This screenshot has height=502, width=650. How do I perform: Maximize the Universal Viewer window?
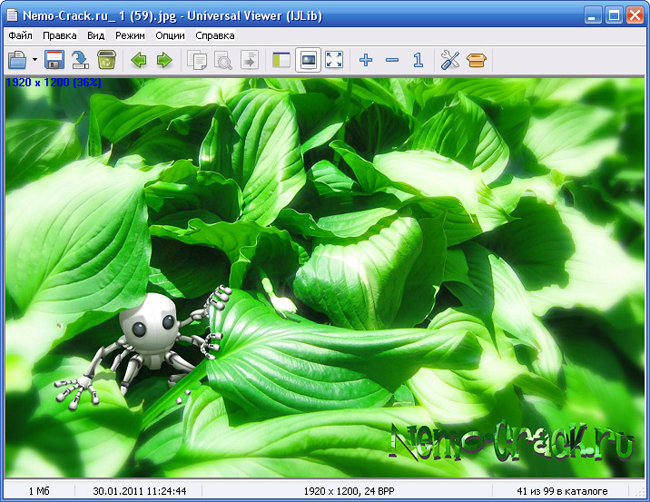tap(614, 15)
